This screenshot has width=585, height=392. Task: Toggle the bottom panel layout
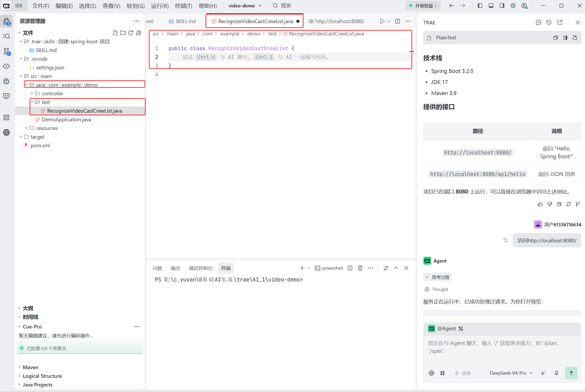(x=491, y=6)
